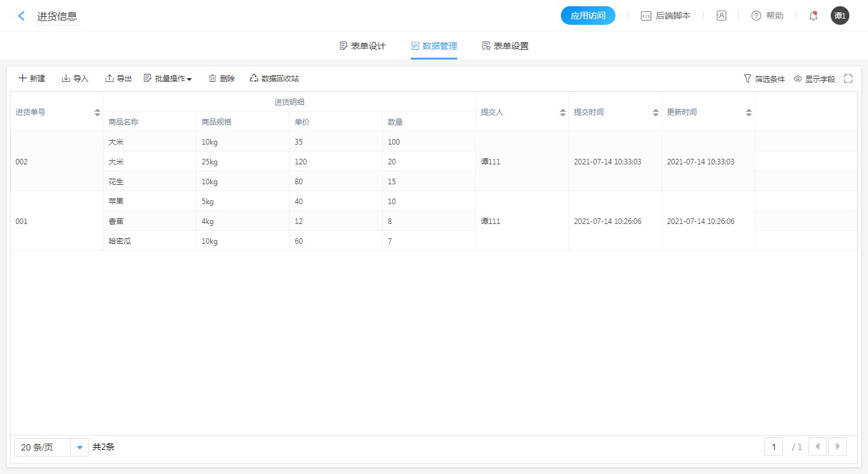The height and width of the screenshot is (474, 868).
Task: Click the contacts icon in header
Action: pyautogui.click(x=721, y=16)
